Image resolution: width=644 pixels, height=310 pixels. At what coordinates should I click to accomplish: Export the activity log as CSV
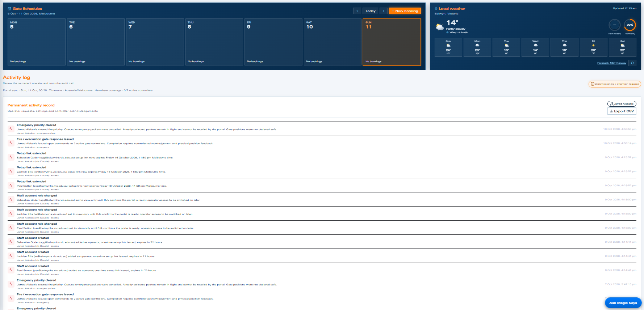(x=622, y=111)
